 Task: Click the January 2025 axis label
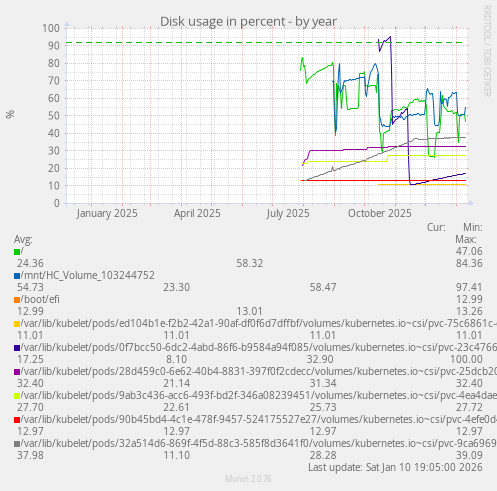(x=107, y=213)
